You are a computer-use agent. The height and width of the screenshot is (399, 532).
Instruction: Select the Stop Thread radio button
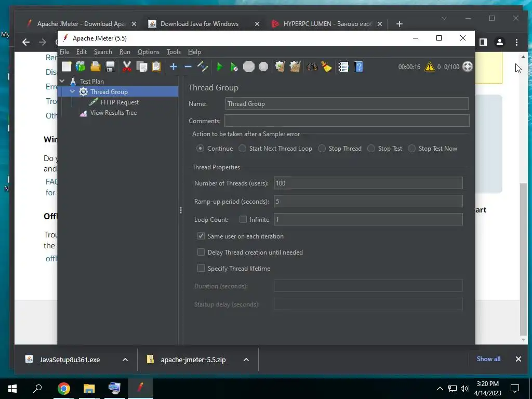point(322,148)
